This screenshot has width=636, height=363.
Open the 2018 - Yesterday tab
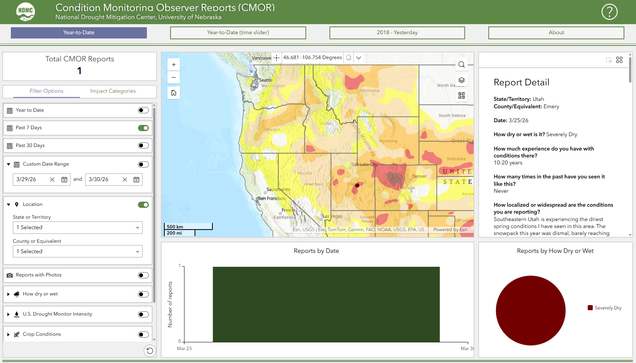397,32
